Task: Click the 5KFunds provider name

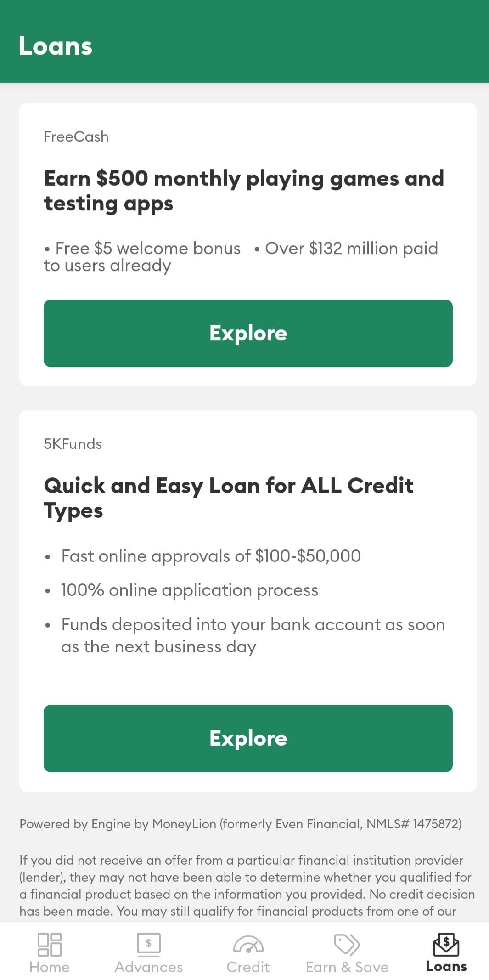Action: (73, 444)
